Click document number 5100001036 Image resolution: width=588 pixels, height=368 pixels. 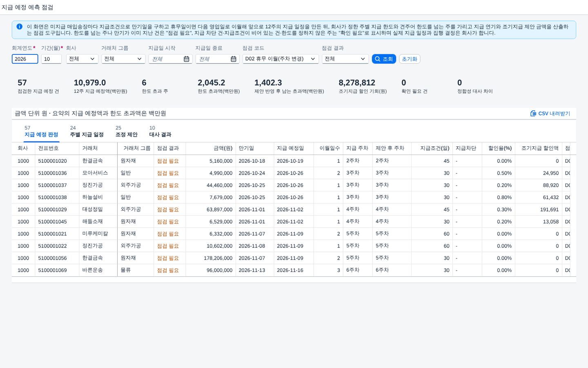pyautogui.click(x=52, y=173)
